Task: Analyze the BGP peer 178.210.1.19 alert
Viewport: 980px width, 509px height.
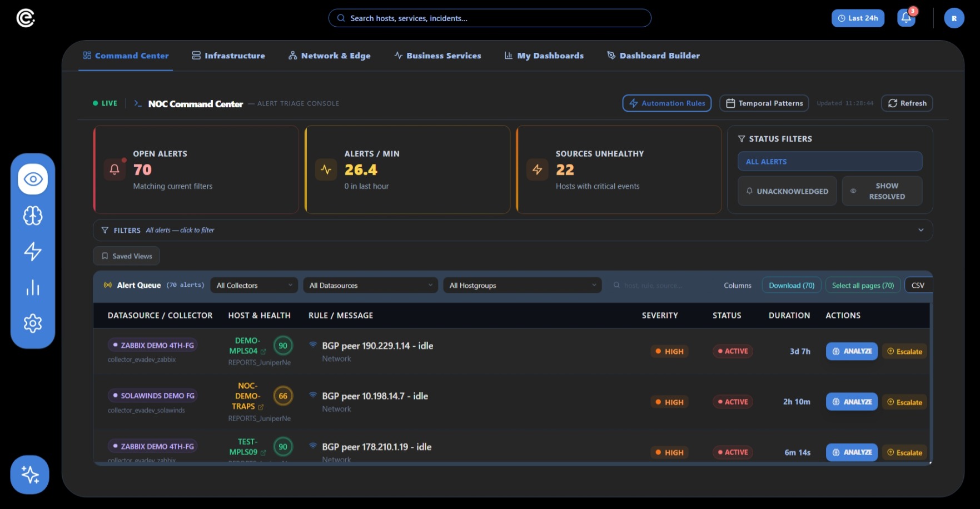Action: [x=852, y=452]
